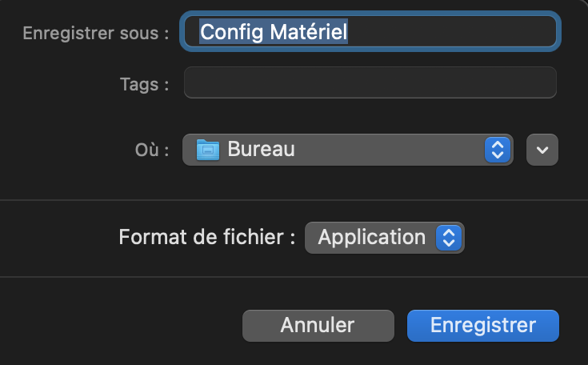Viewport: 588px width, 365px height.
Task: Expand the save dialog with the chevron button
Action: point(542,150)
